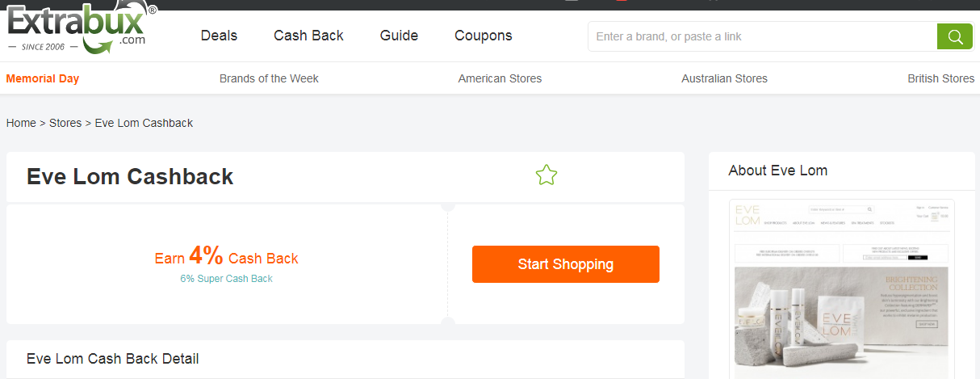Favorite Eve Lom with the star icon
The height and width of the screenshot is (379, 980).
[x=547, y=175]
